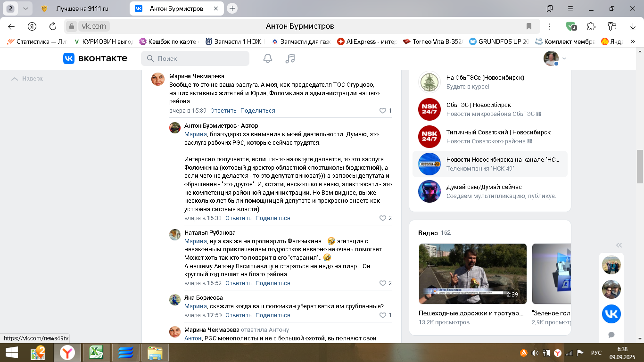
Task: Click 'Ответить' under Антон Бурмистров's comment
Action: coord(238,218)
